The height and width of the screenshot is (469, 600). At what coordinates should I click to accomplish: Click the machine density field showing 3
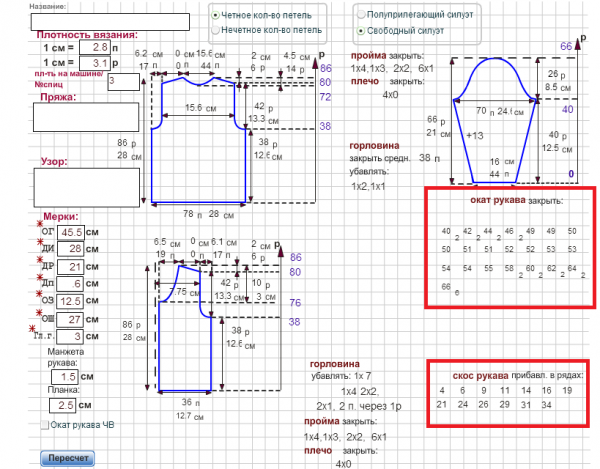[122, 81]
